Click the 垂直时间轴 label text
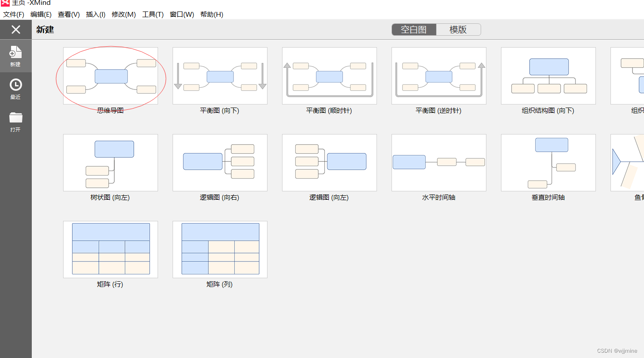 point(548,198)
